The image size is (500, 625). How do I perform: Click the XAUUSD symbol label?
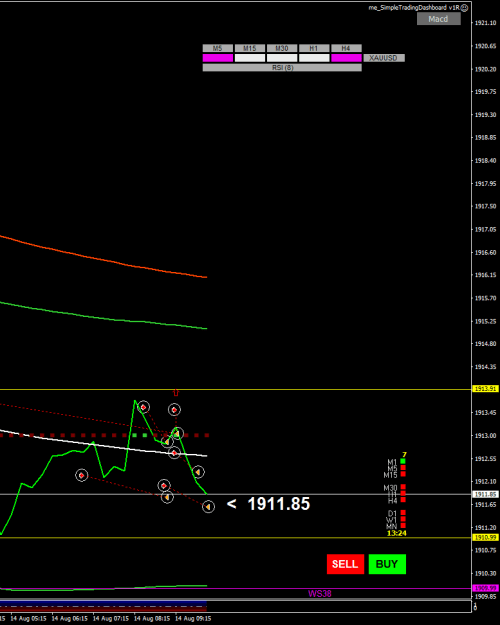384,58
